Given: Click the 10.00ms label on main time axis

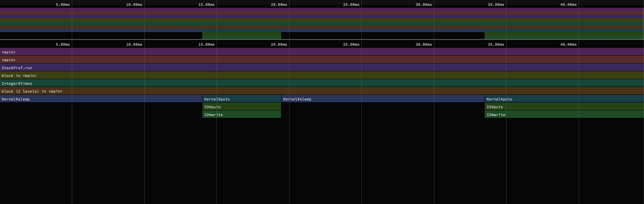Looking at the screenshot, I should click(x=134, y=45).
